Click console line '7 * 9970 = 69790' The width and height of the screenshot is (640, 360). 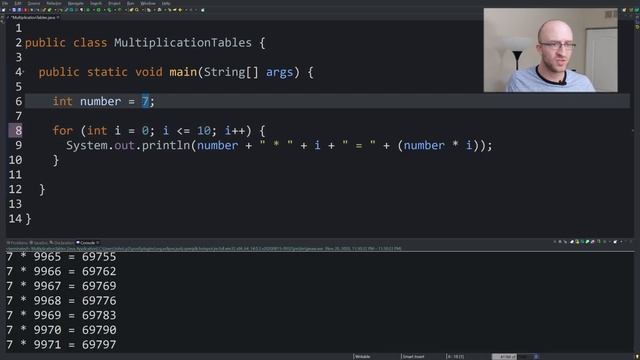(61, 330)
